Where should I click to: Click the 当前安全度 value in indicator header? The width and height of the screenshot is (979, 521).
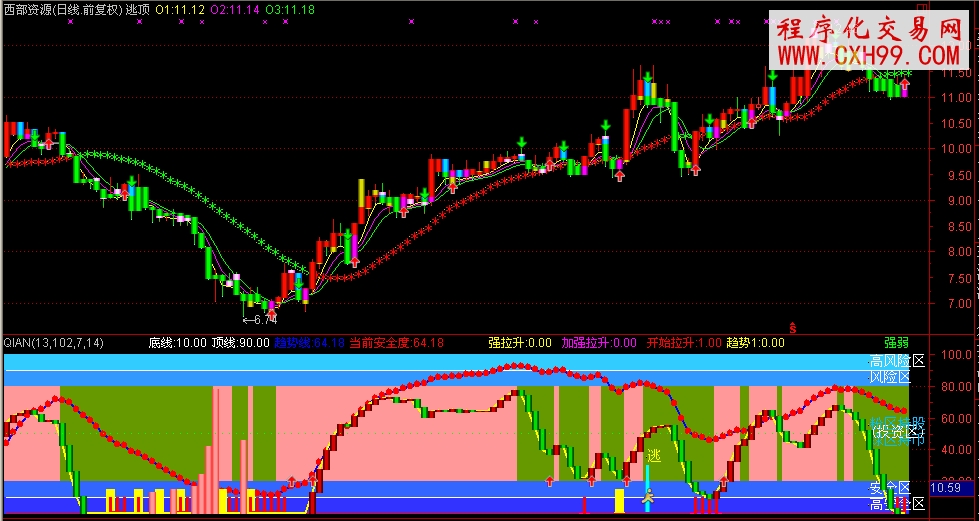pos(396,343)
